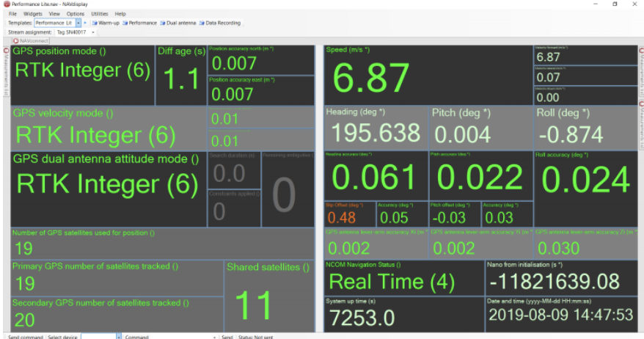Click the NAVdisplay application icon in title bar
The width and height of the screenshot is (644, 339).
[6, 4]
